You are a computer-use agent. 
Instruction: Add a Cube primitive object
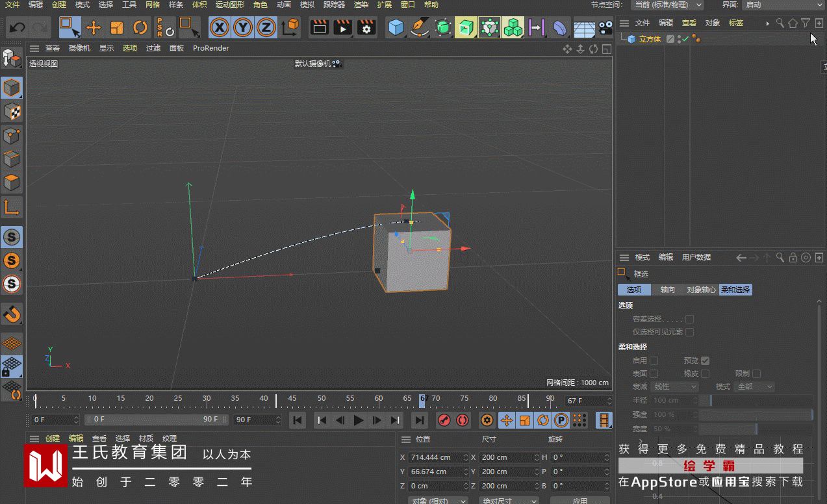(396, 27)
